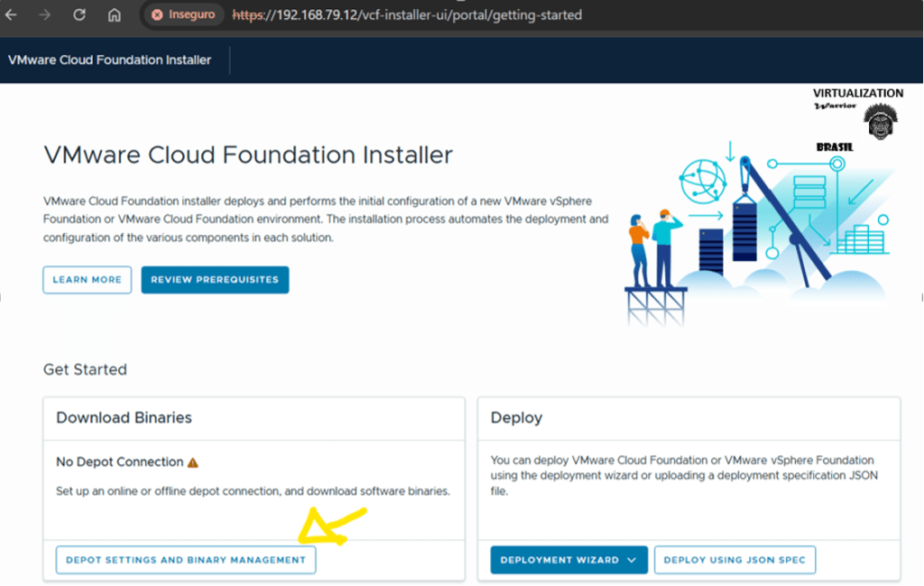This screenshot has width=924, height=586.
Task: Open Depot Settings and Binary Management
Action: (185, 560)
